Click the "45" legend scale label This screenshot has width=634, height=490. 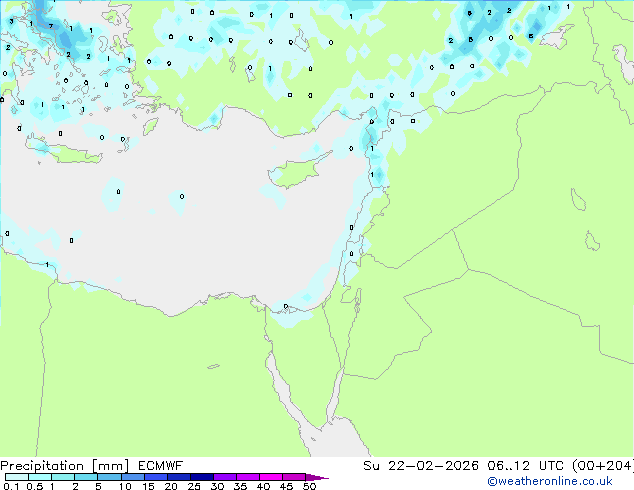click(286, 486)
